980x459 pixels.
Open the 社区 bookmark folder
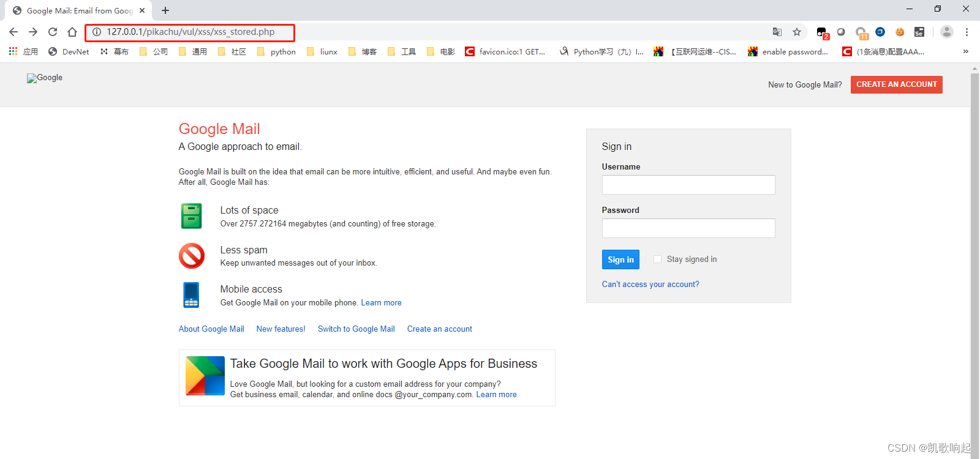click(x=232, y=51)
